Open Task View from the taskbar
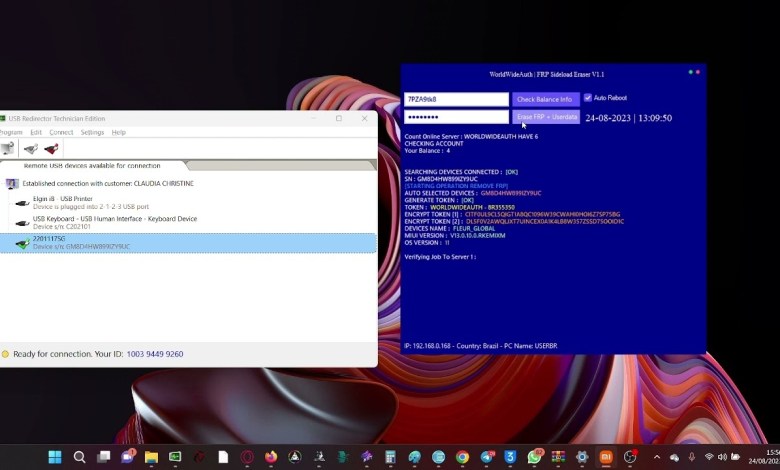The image size is (780, 470). (103, 457)
